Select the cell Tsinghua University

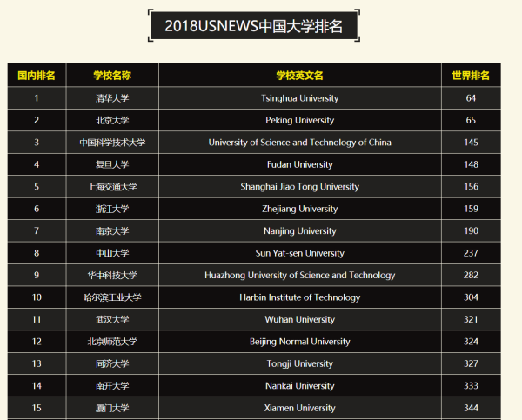pos(300,98)
